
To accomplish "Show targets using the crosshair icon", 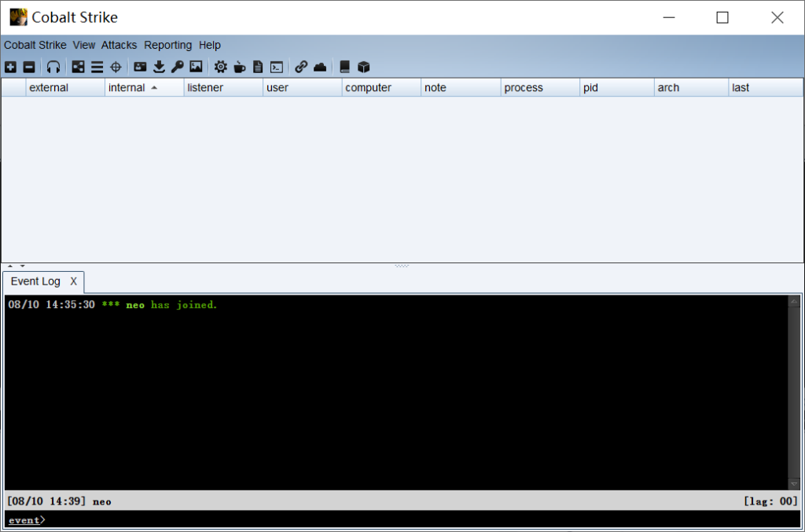I will [x=116, y=68].
